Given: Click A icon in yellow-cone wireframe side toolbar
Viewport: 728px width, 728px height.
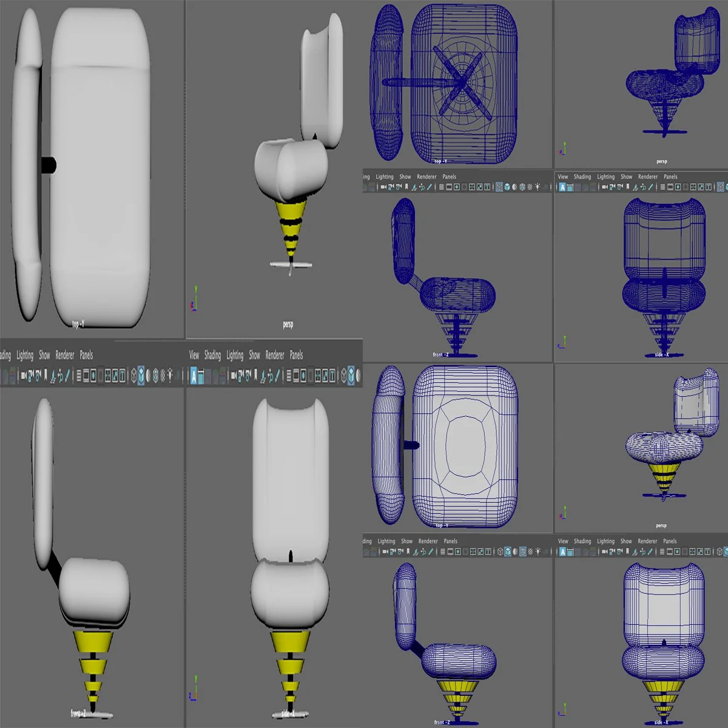Looking at the screenshot, I should click(562, 551).
